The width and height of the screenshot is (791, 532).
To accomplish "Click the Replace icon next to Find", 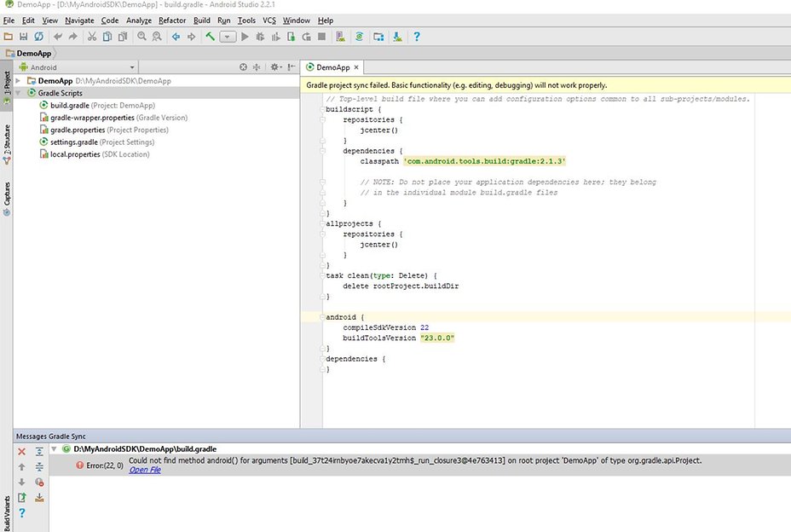I will tap(157, 37).
